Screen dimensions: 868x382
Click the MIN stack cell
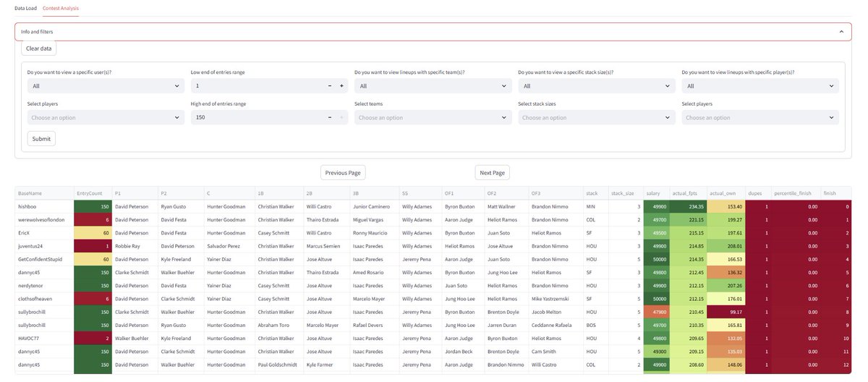tap(596, 207)
